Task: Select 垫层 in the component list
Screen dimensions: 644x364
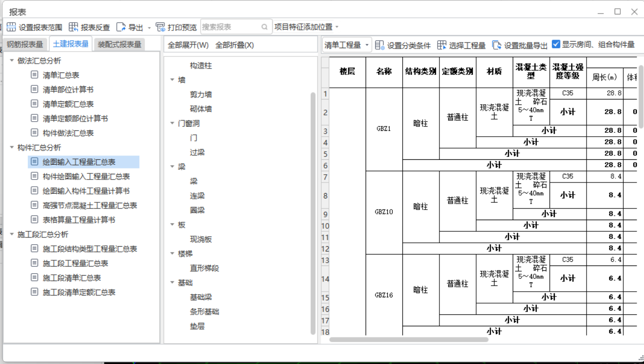Action: click(197, 326)
